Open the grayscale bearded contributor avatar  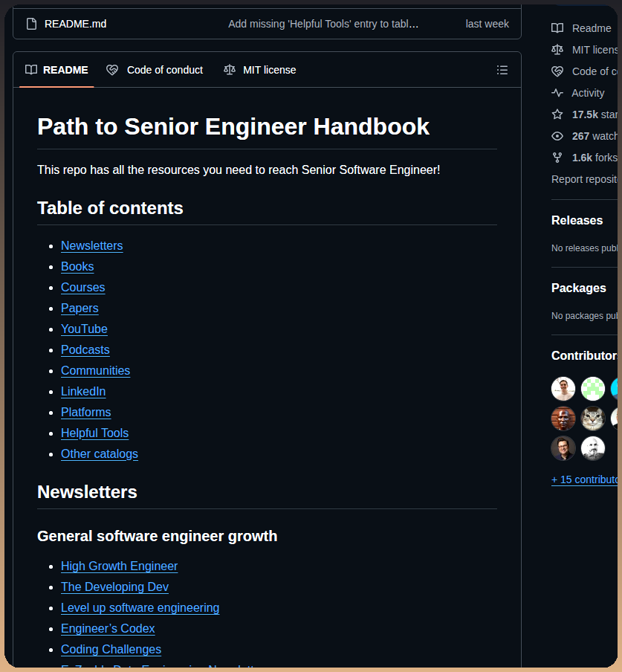[593, 448]
